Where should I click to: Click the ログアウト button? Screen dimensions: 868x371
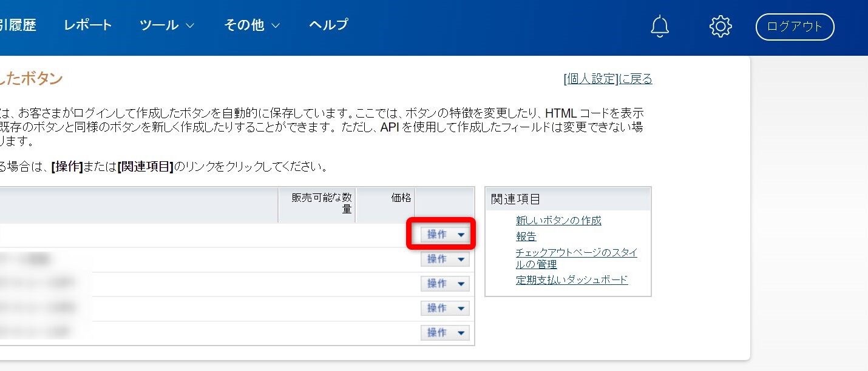point(795,27)
